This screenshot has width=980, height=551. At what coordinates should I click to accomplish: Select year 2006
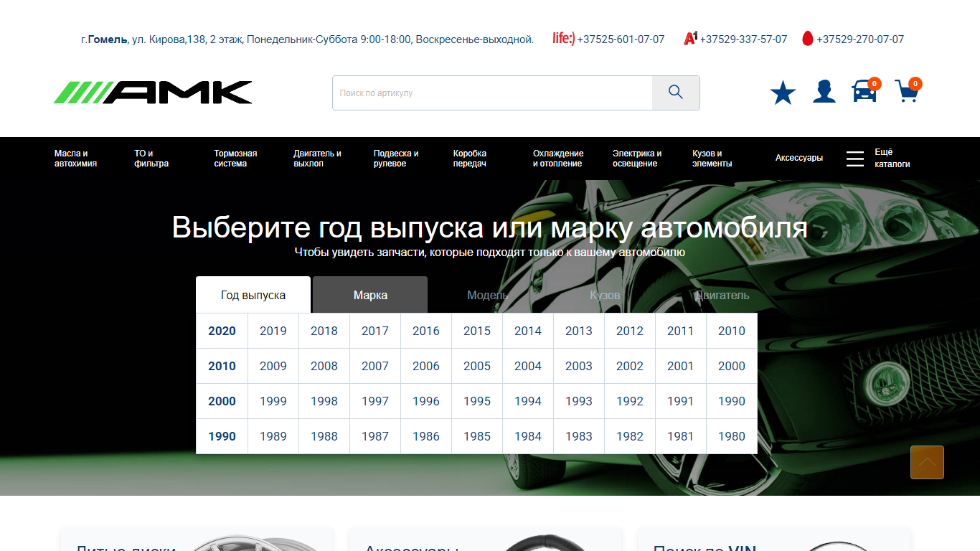425,366
